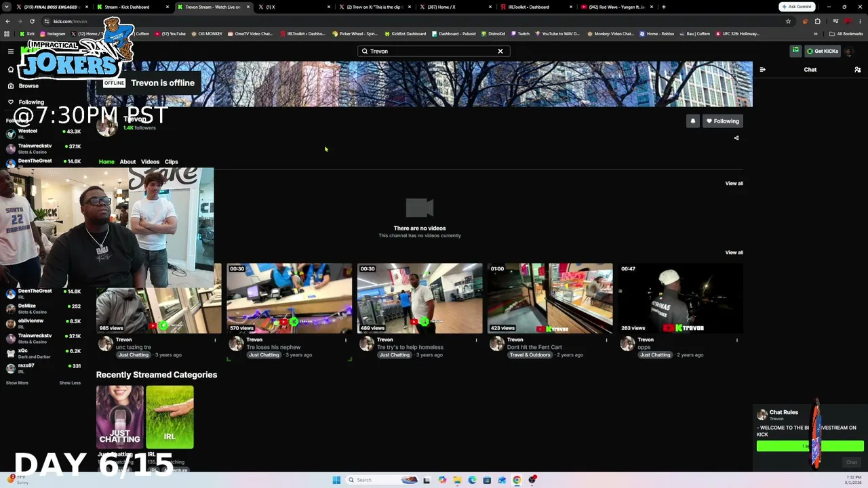Bookmark this page with star icon
868x488 pixels.
[x=788, y=21]
